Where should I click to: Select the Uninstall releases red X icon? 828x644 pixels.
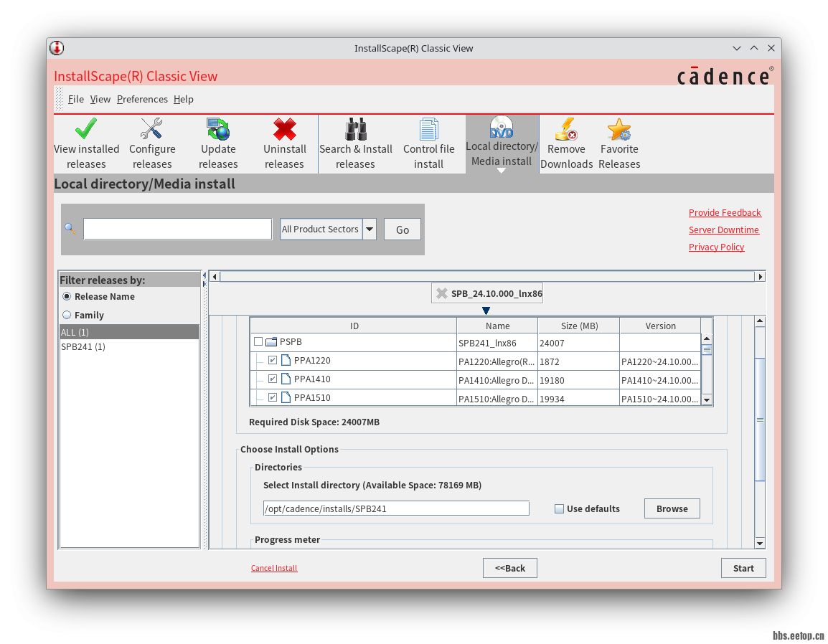click(x=285, y=129)
